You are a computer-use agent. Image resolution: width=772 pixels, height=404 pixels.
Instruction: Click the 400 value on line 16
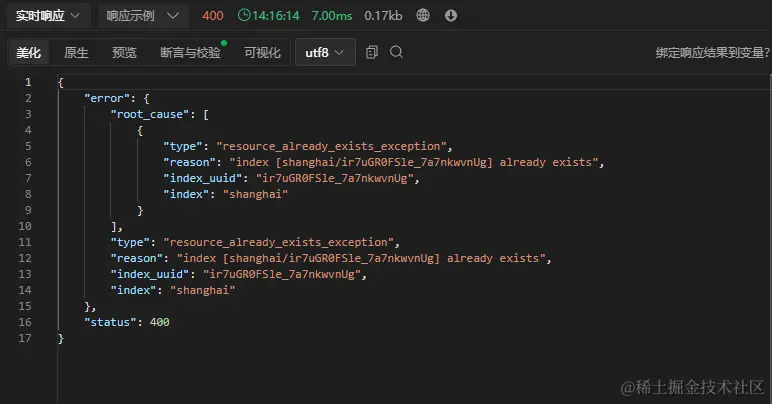tap(160, 322)
